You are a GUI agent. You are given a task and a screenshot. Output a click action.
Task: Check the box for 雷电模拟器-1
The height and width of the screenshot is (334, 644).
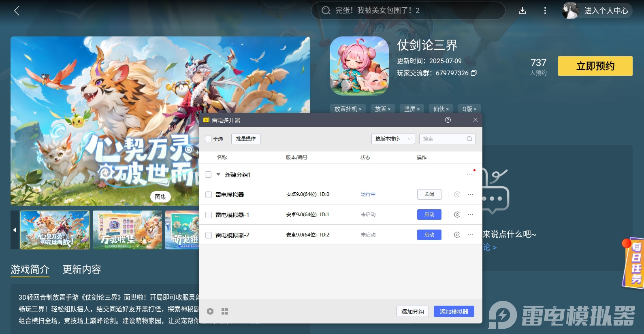coord(209,215)
